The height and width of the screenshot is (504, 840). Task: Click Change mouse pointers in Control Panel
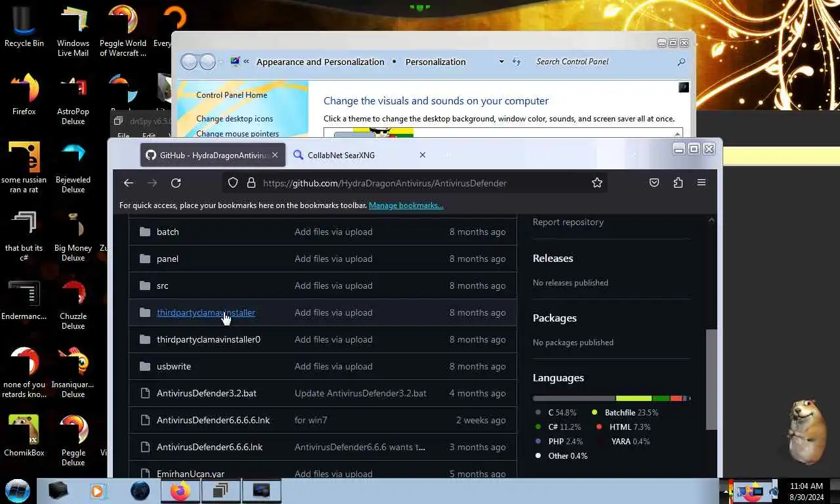[238, 134]
